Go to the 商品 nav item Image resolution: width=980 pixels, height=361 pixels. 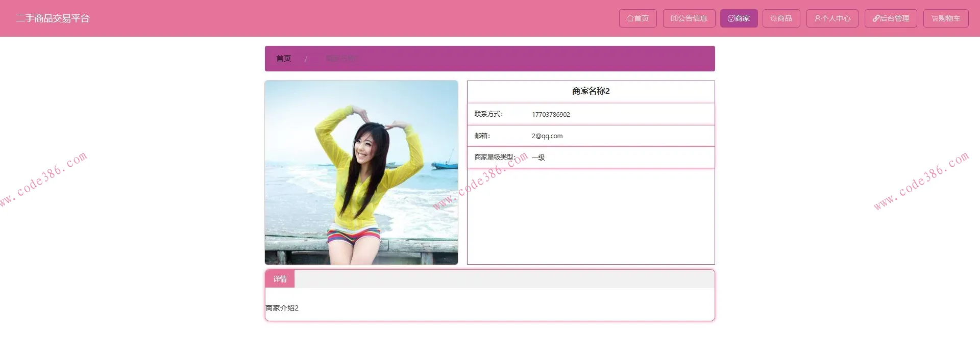[x=781, y=18]
